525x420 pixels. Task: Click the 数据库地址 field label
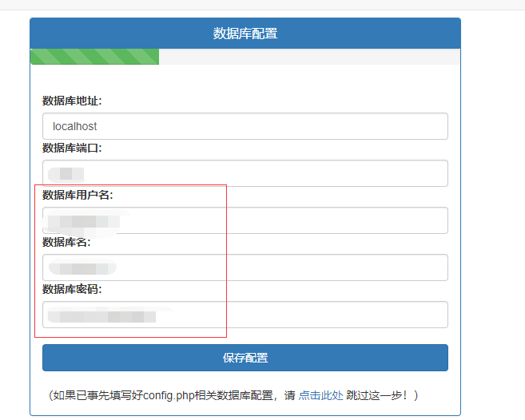coord(72,101)
